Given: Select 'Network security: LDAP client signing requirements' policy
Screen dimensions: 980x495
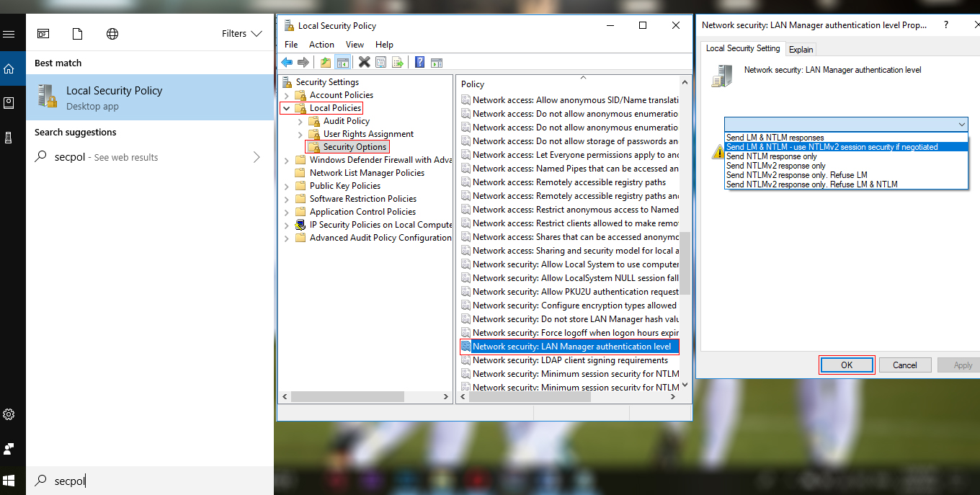Looking at the screenshot, I should tap(569, 360).
